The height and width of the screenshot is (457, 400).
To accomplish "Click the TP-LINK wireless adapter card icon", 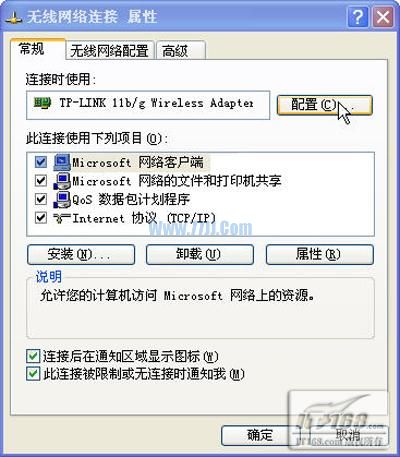I will [42, 103].
